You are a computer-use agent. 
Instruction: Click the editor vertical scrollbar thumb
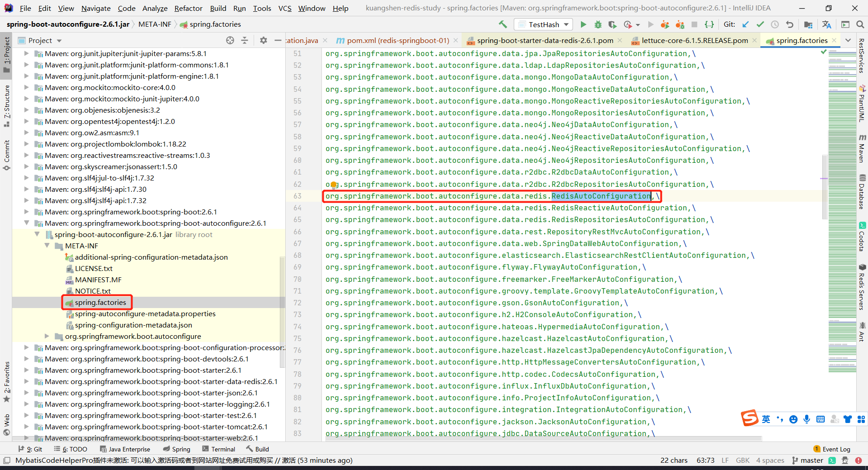coord(825,187)
